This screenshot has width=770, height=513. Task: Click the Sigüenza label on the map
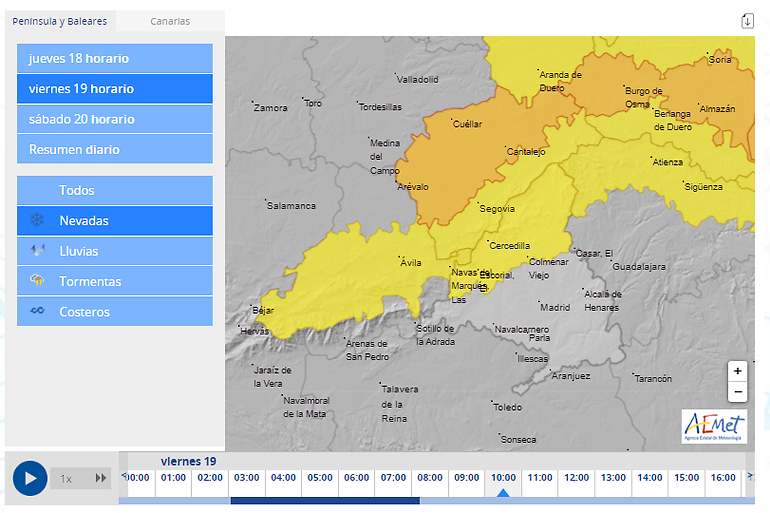[703, 187]
